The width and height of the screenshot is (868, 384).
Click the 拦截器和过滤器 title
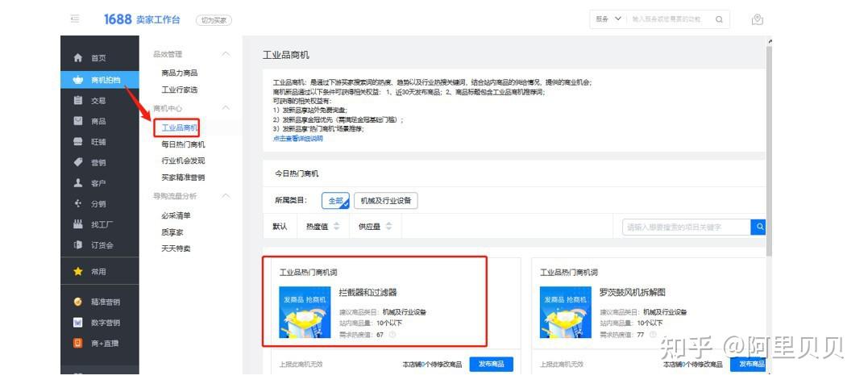368,293
